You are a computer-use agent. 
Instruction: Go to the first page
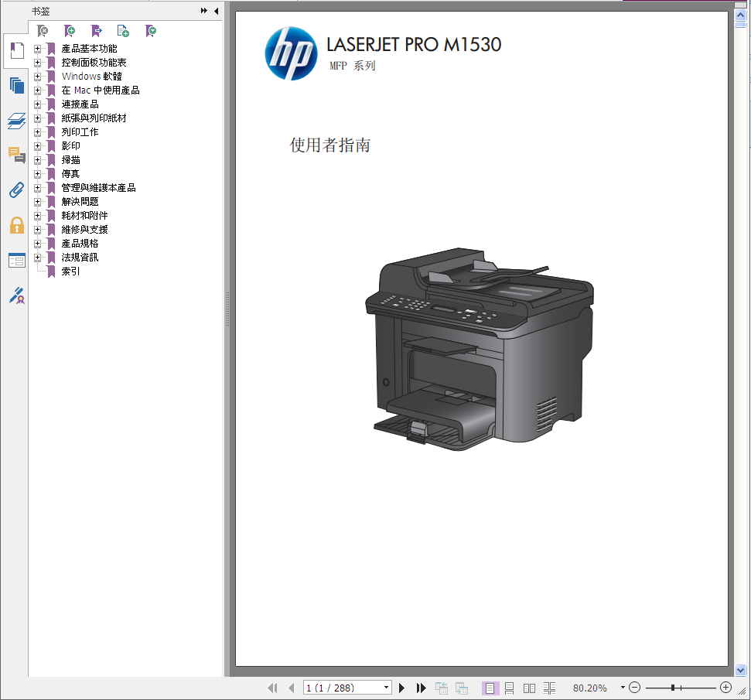coord(272,688)
